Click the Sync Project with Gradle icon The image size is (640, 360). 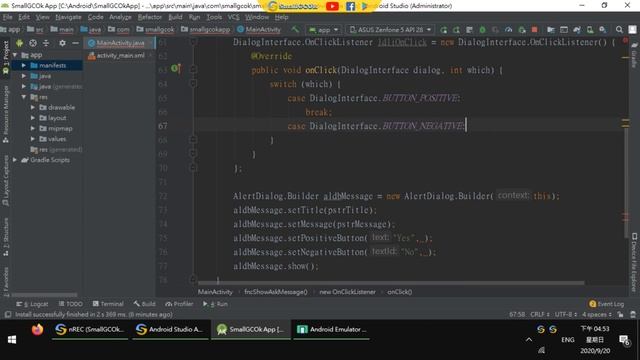tap(577, 29)
